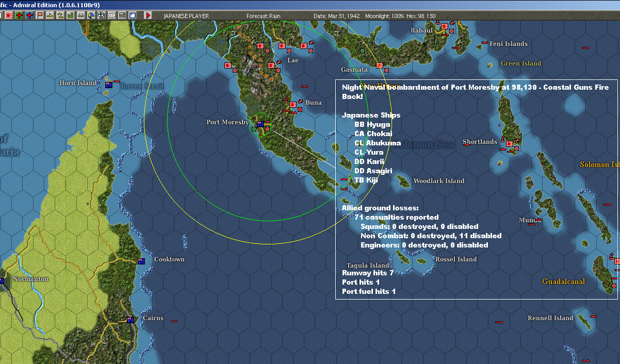Click the brown list panel toolbar icon
The height and width of the screenshot is (364, 620).
(122, 15)
